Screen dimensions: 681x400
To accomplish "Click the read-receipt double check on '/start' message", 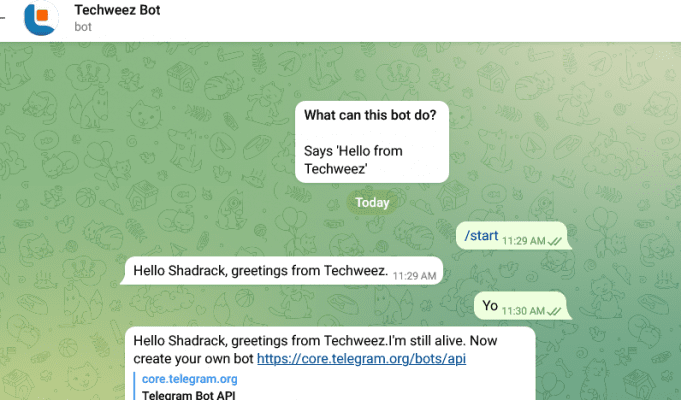I will (x=555, y=241).
